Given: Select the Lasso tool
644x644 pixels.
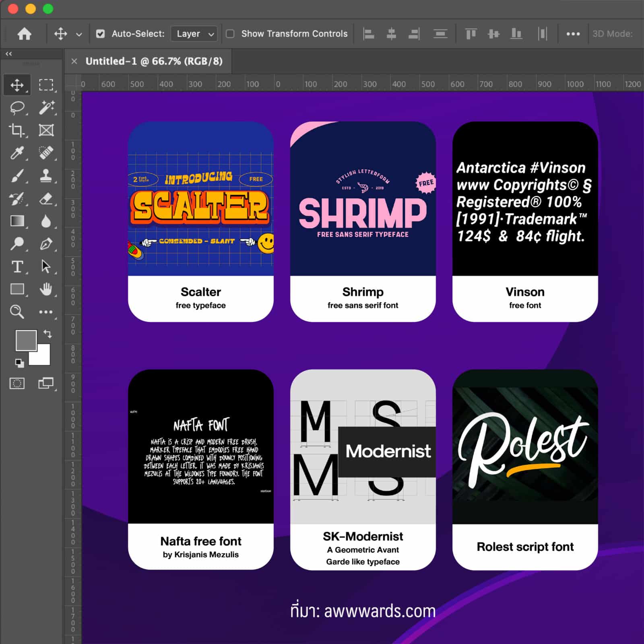Looking at the screenshot, I should pyautogui.click(x=17, y=107).
